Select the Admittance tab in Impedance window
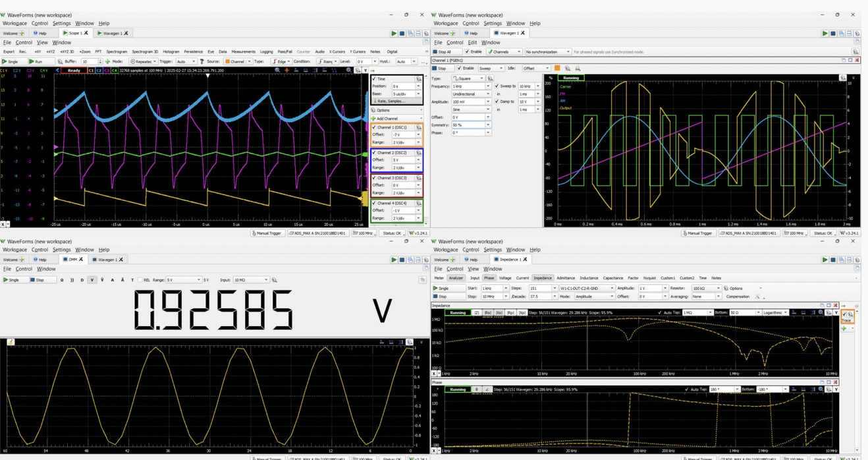 565,278
